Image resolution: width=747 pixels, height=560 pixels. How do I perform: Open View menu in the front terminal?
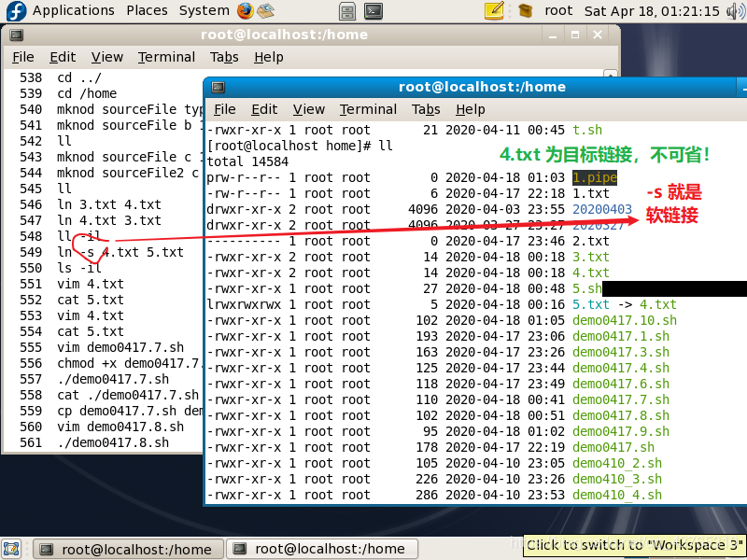pos(309,109)
